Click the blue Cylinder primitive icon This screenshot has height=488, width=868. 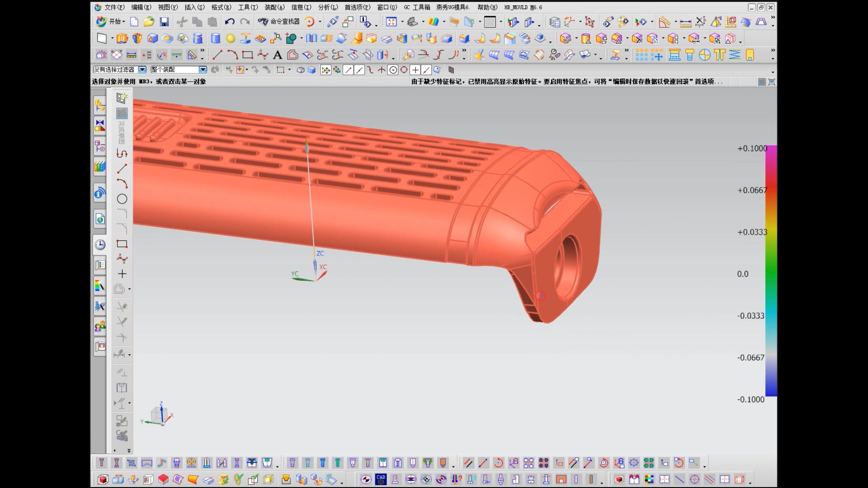(216, 38)
